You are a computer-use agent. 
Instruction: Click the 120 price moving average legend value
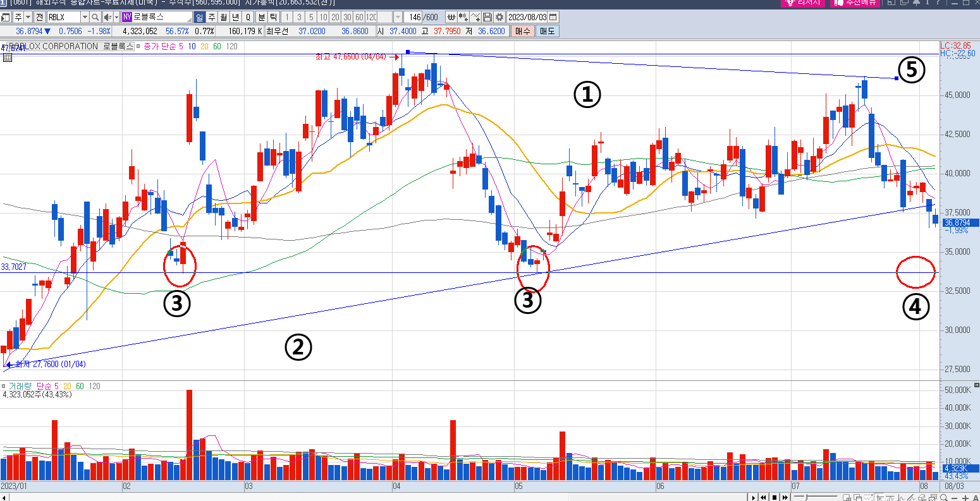click(231, 46)
